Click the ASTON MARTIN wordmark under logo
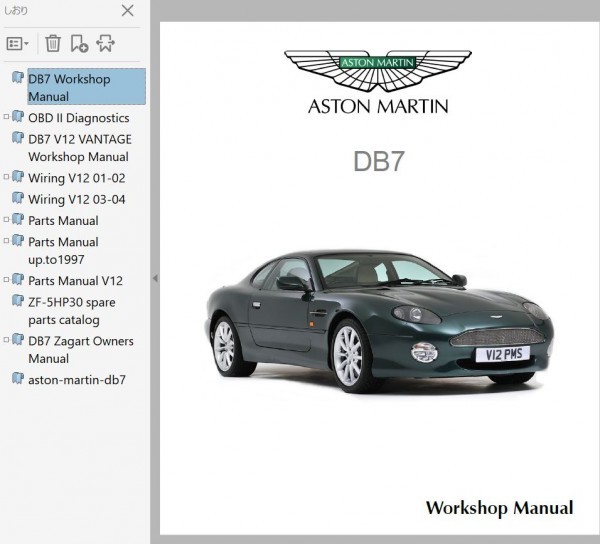This screenshot has height=544, width=600. (x=378, y=106)
